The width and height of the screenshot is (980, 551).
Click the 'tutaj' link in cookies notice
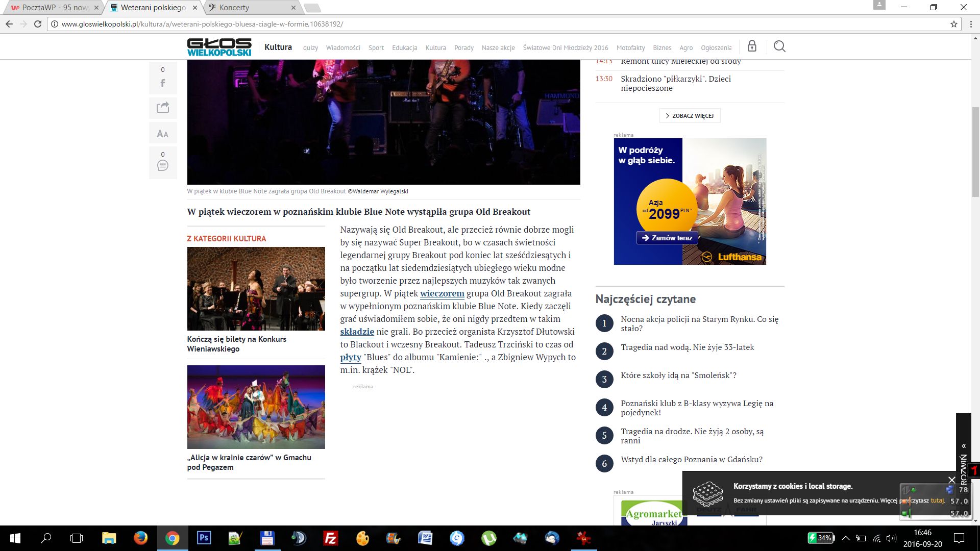937,500
